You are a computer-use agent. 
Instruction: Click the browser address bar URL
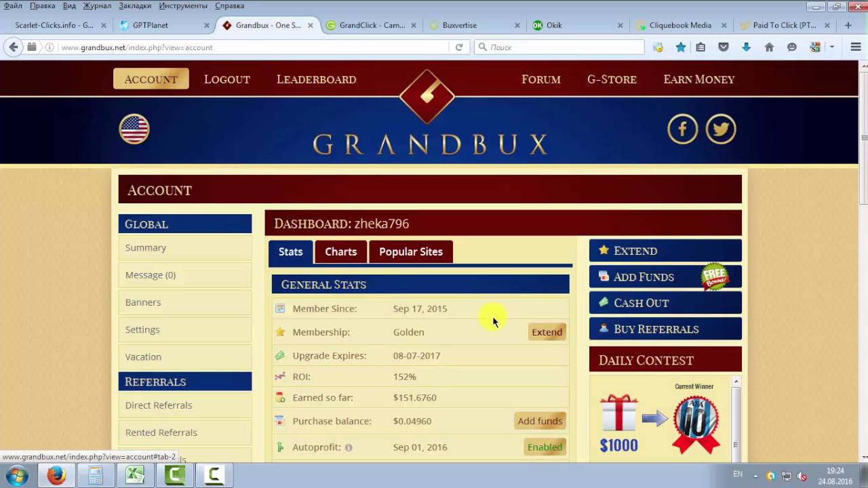click(136, 47)
